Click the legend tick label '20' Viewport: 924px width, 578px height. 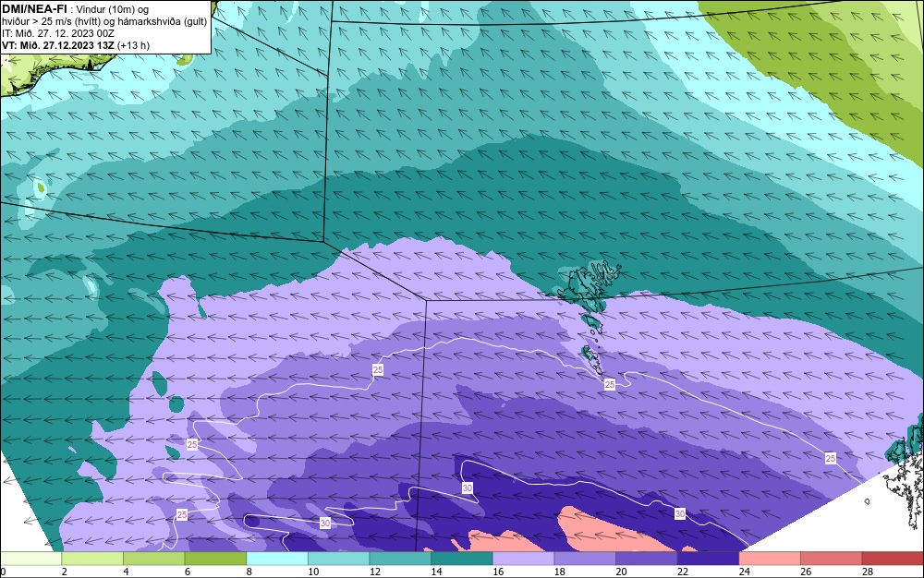[x=621, y=572]
